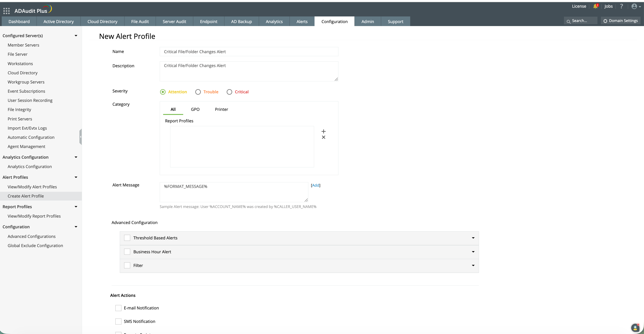
Task: Click the notifications bell icon
Action: point(595,6)
